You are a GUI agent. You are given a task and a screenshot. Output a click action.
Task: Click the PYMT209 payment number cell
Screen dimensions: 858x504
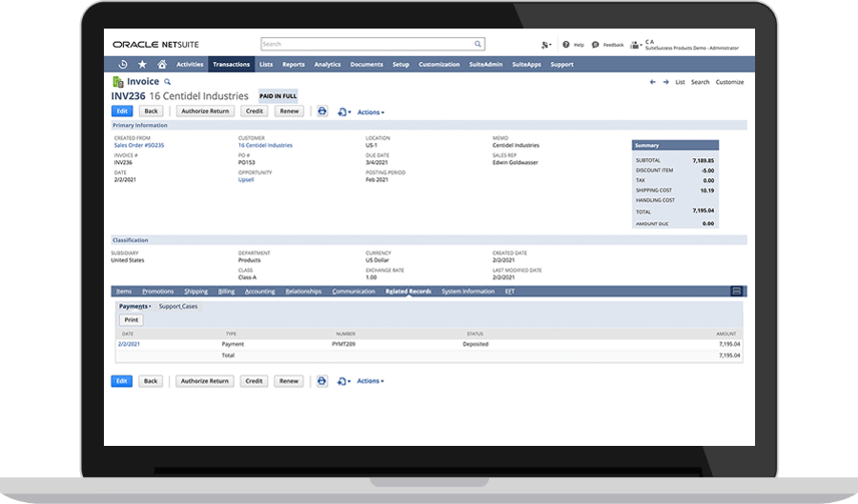click(343, 344)
